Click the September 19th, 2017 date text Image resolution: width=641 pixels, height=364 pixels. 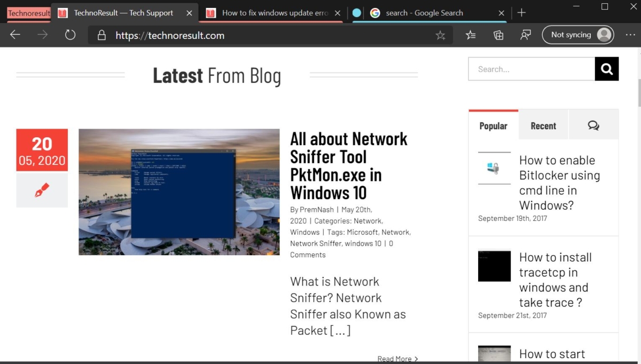coord(512,218)
